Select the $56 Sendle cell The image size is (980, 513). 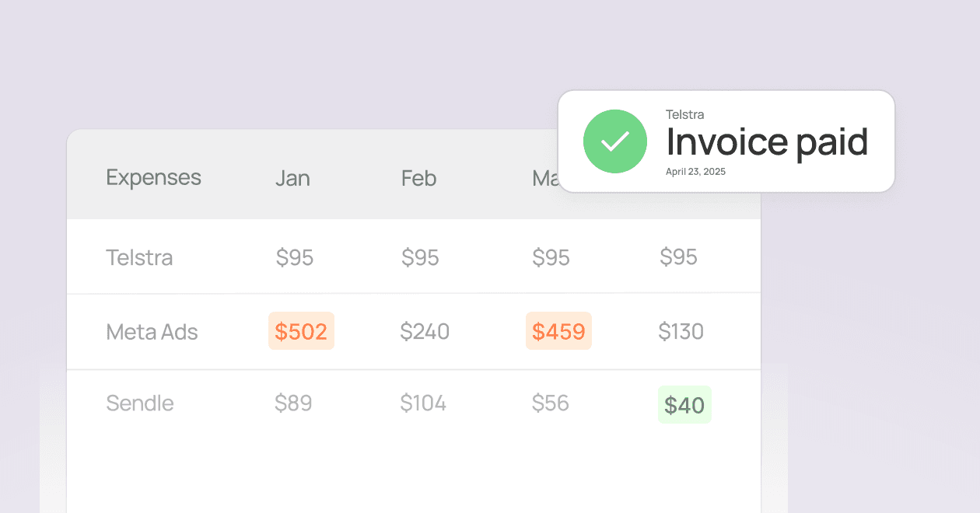[x=551, y=403]
